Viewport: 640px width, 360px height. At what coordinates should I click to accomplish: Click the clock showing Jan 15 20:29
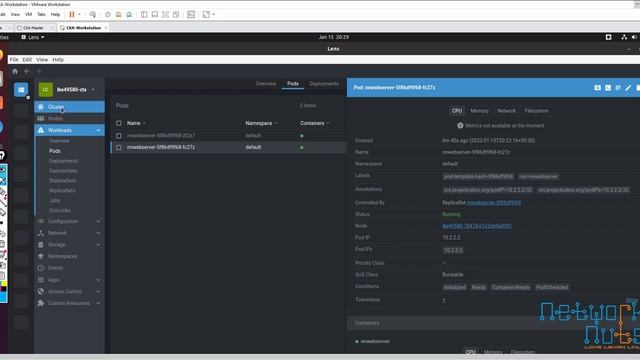click(x=333, y=37)
